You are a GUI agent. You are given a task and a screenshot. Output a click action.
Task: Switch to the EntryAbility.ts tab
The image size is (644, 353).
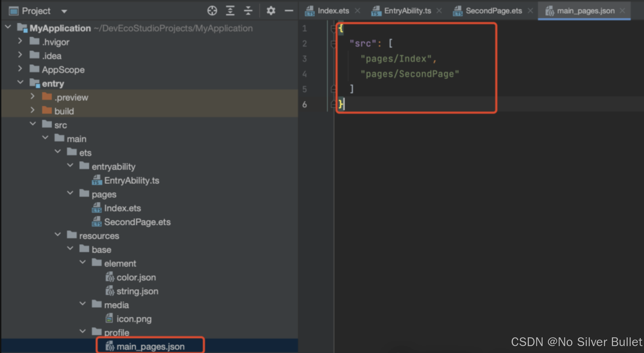407,11
